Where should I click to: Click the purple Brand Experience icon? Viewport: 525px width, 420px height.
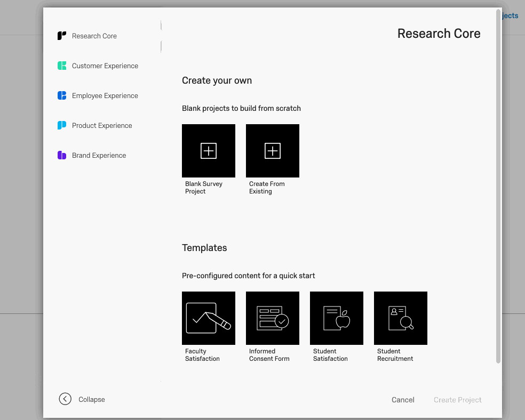click(61, 155)
